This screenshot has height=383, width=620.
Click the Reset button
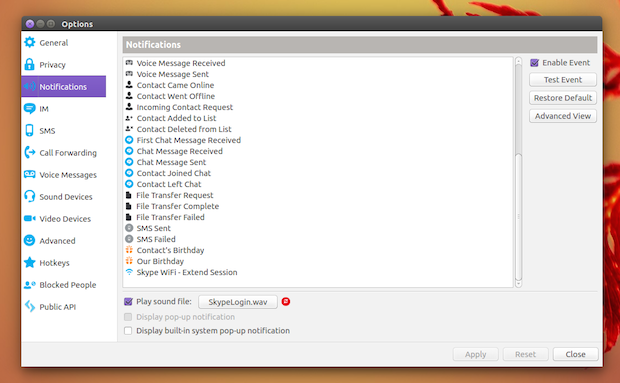click(x=525, y=354)
